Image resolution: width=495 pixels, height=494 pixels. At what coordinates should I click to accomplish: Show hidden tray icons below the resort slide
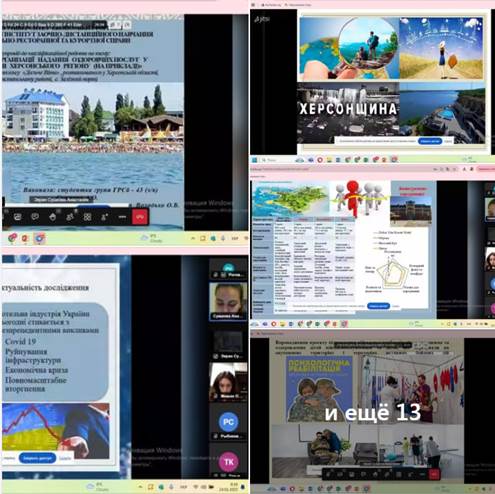click(193, 238)
